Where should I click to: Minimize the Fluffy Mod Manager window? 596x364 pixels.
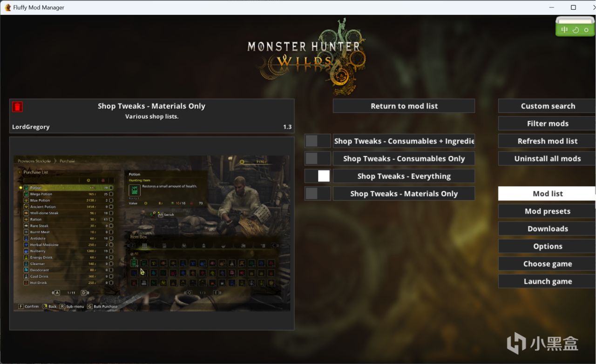coord(552,7)
